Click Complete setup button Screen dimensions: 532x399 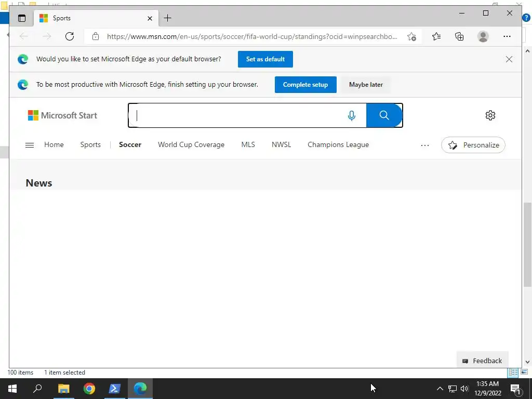point(305,85)
